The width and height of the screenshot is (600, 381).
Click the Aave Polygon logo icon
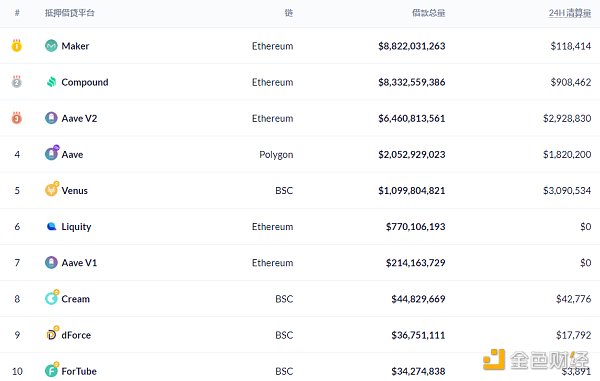(x=52, y=153)
